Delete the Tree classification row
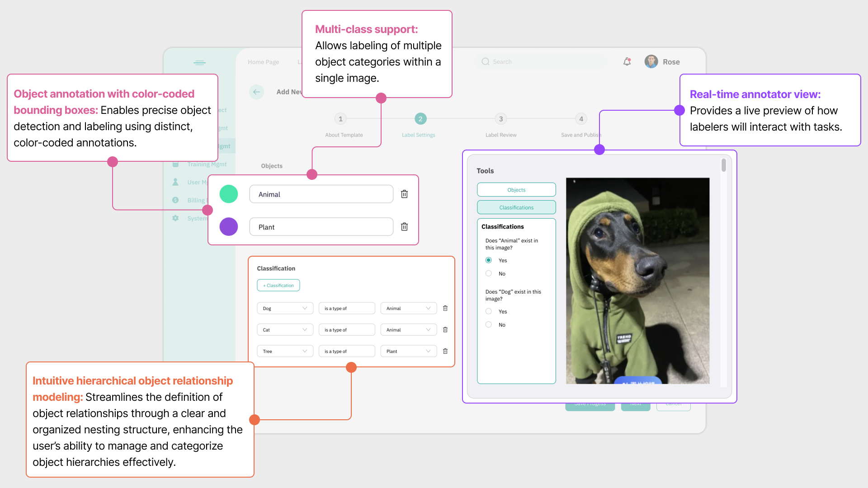Screen dimensions: 868x488 [445, 351]
